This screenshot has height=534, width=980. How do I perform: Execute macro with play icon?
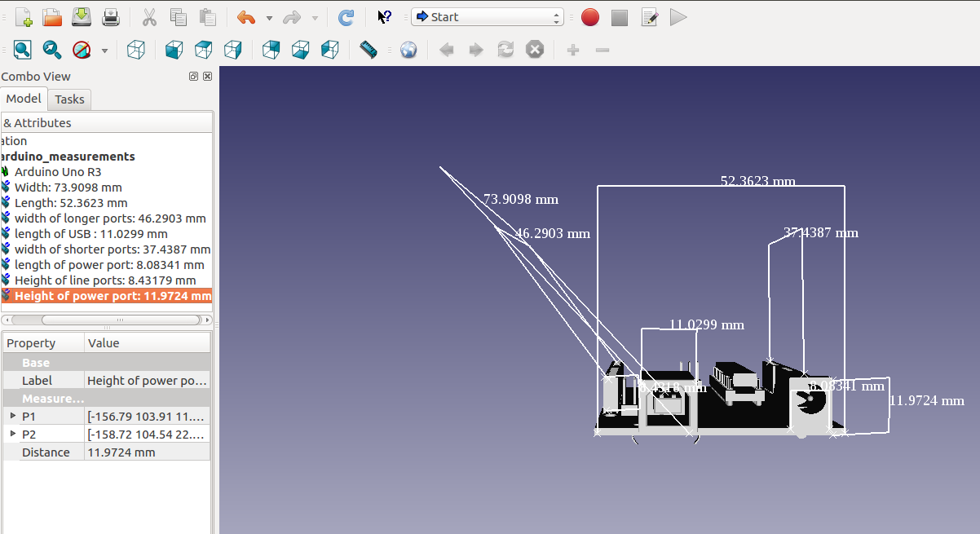pos(678,17)
